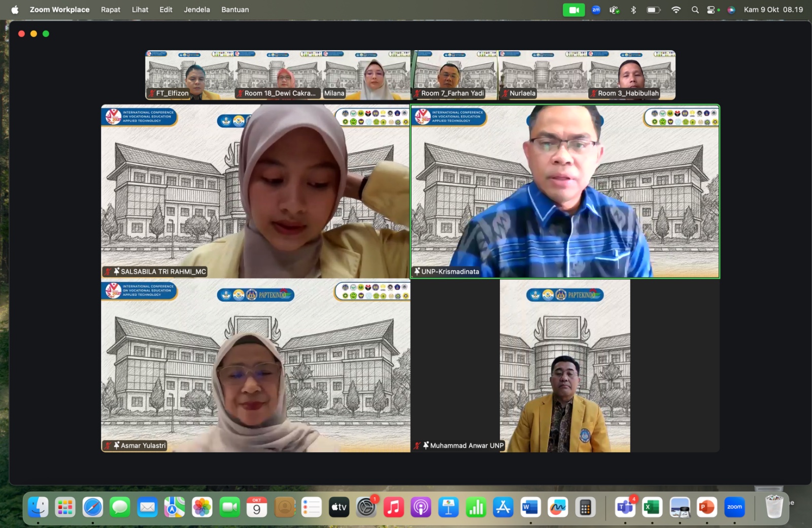This screenshot has width=812, height=528.
Task: Open Microsoft Teams from the dock
Action: [x=625, y=507]
